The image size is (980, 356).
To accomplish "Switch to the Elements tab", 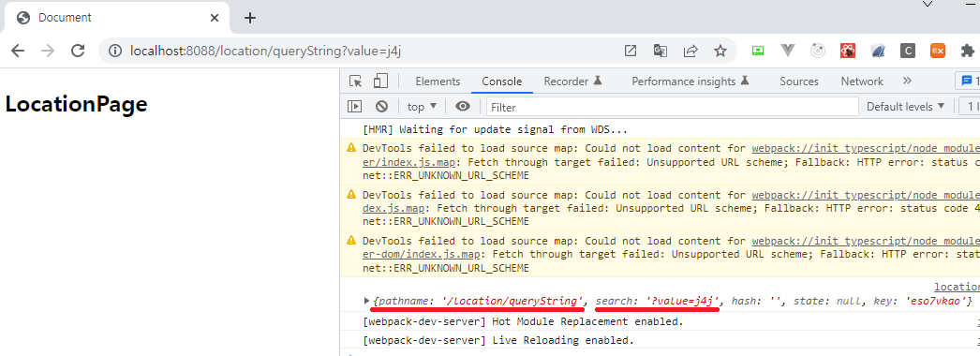I will pyautogui.click(x=438, y=82).
